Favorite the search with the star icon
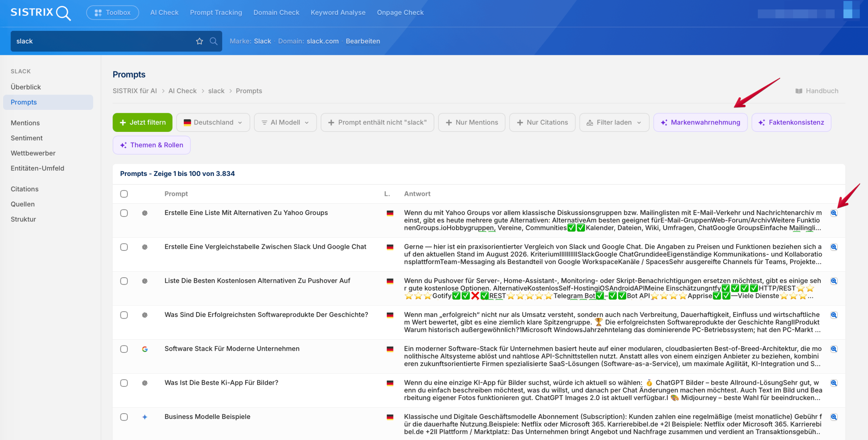868x440 pixels. click(199, 41)
